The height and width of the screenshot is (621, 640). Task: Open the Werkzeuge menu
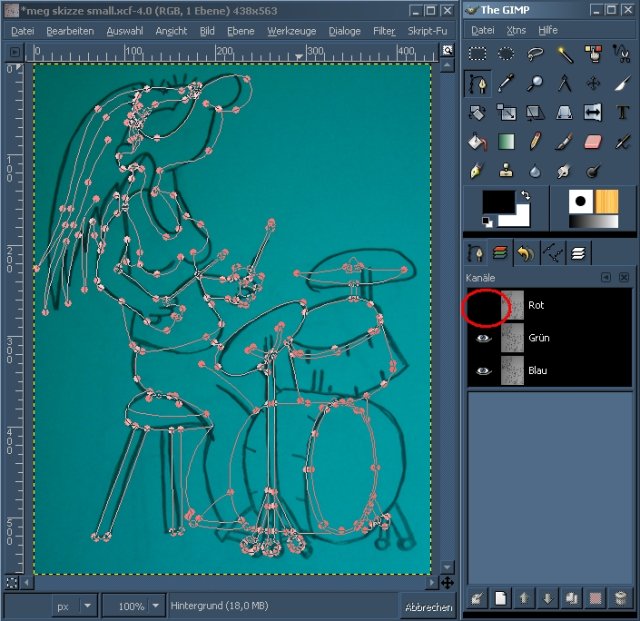[x=292, y=31]
